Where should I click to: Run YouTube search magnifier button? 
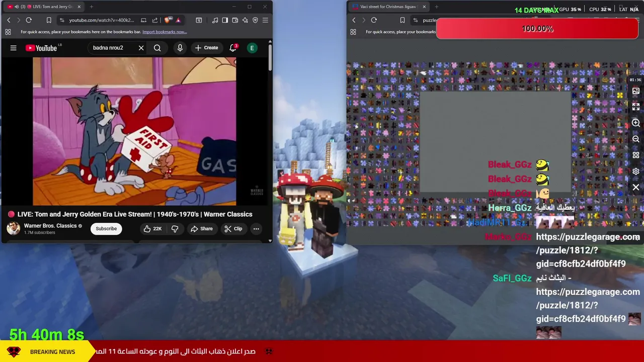pyautogui.click(x=157, y=48)
